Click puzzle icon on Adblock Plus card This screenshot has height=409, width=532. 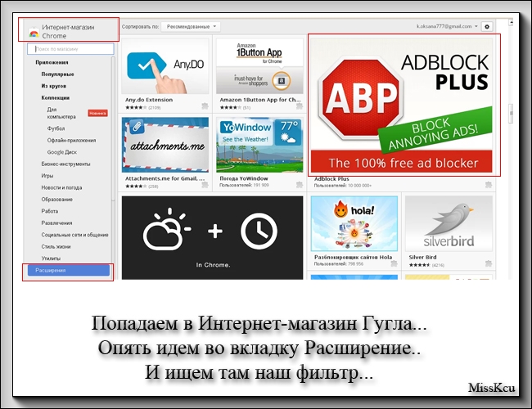tap(489, 185)
